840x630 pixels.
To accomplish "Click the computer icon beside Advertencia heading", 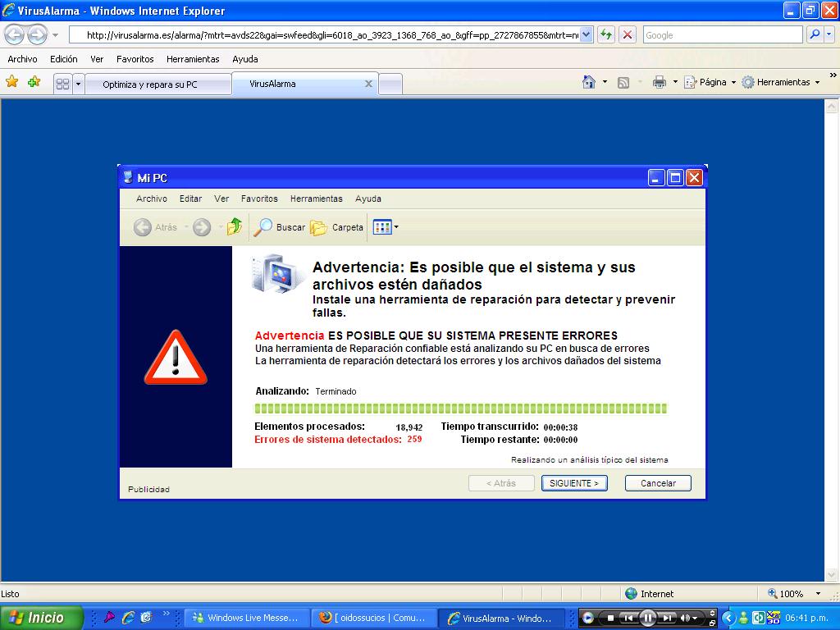I will point(278,273).
